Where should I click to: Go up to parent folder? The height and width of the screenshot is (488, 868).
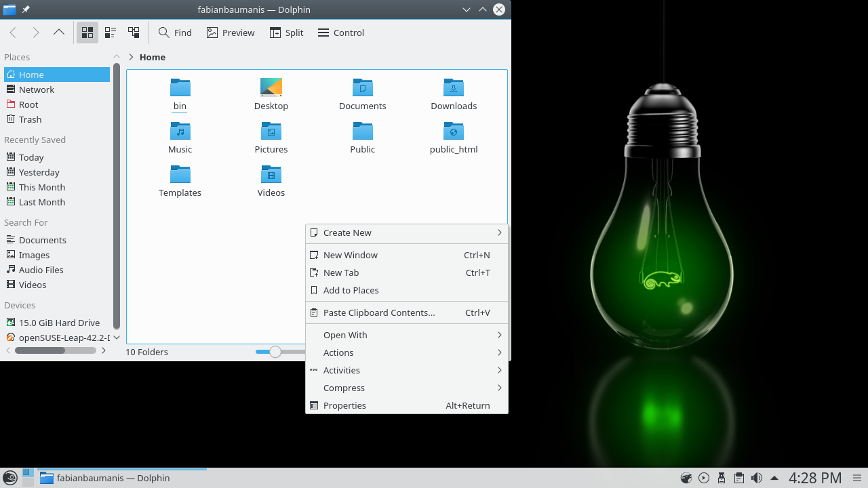click(x=59, y=33)
